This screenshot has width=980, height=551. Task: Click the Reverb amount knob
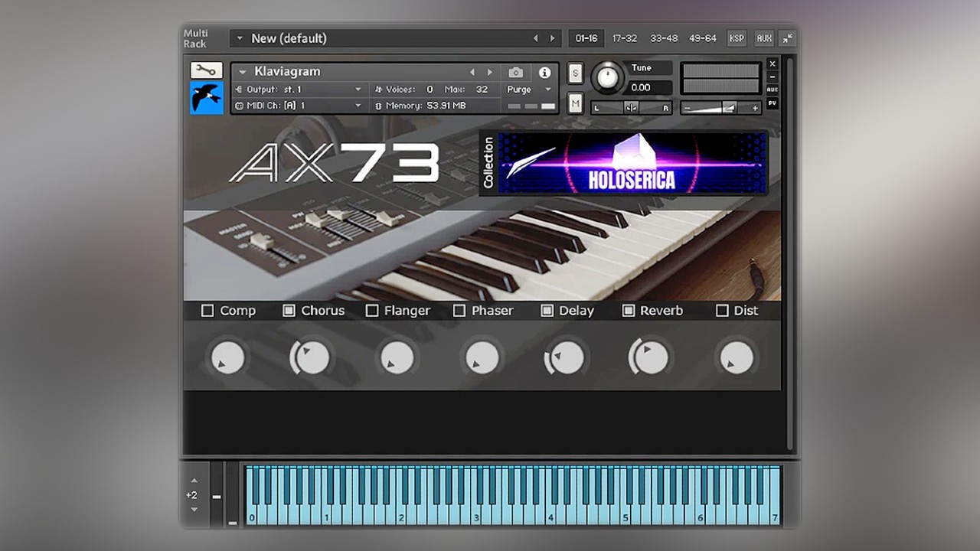pos(651,357)
